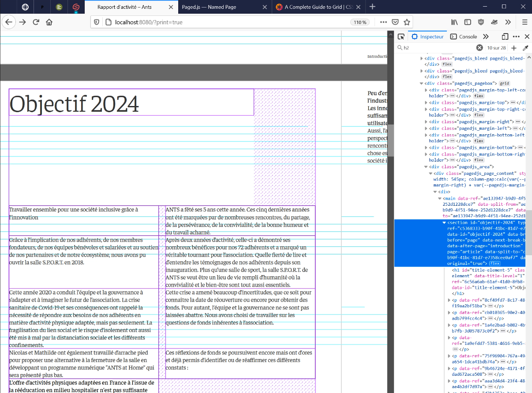Toggle the grid badge on pagedjs_pagebox
This screenshot has width=532, height=393.
pyautogui.click(x=504, y=83)
